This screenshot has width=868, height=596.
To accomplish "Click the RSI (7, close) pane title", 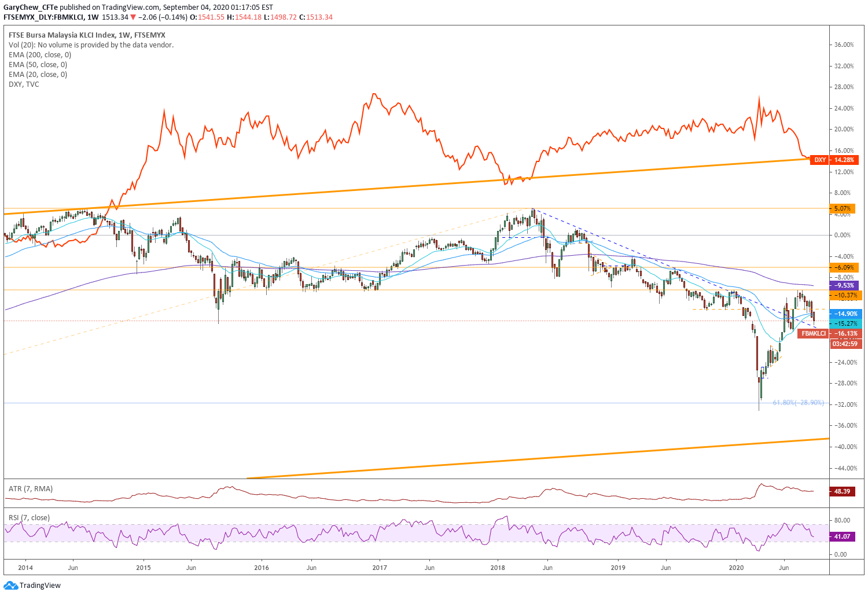I will click(29, 518).
